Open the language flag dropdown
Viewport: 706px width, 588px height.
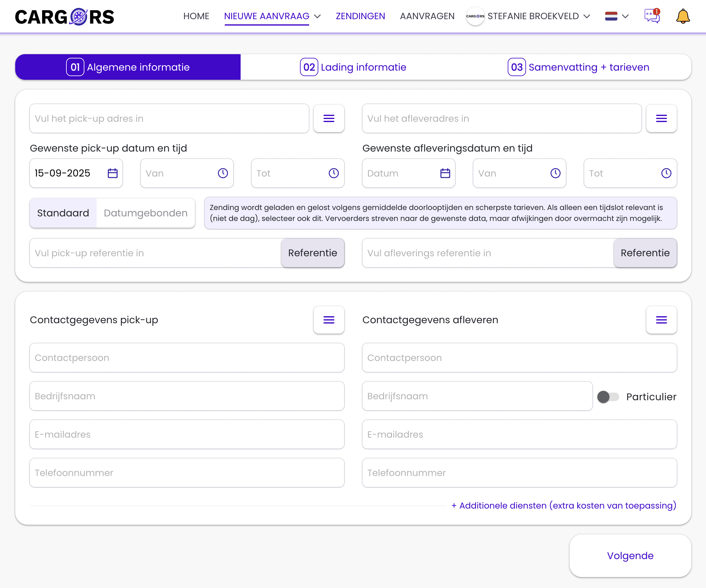(x=616, y=16)
